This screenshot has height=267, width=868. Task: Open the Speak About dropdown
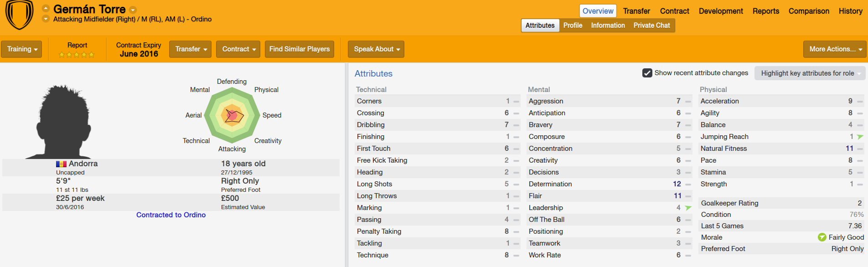tap(376, 49)
